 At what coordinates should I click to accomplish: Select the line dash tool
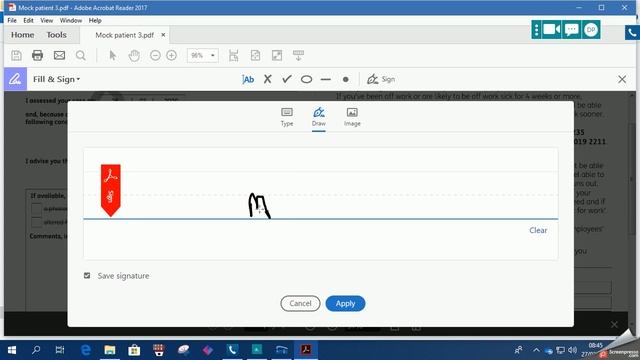coord(326,79)
